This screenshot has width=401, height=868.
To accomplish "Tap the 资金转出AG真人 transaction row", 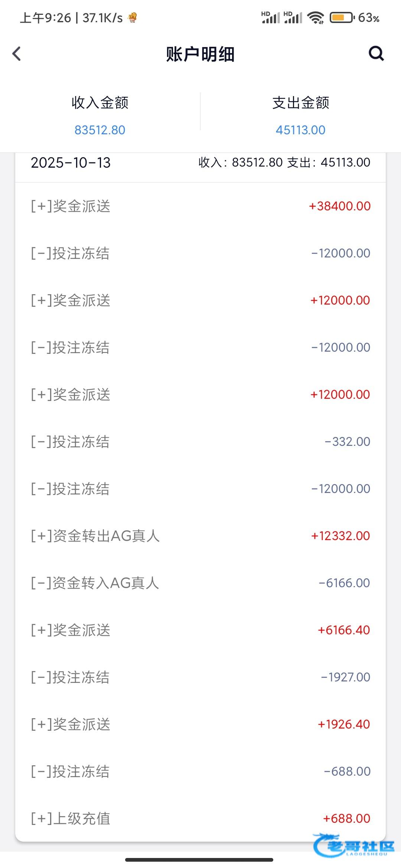I will [x=200, y=536].
